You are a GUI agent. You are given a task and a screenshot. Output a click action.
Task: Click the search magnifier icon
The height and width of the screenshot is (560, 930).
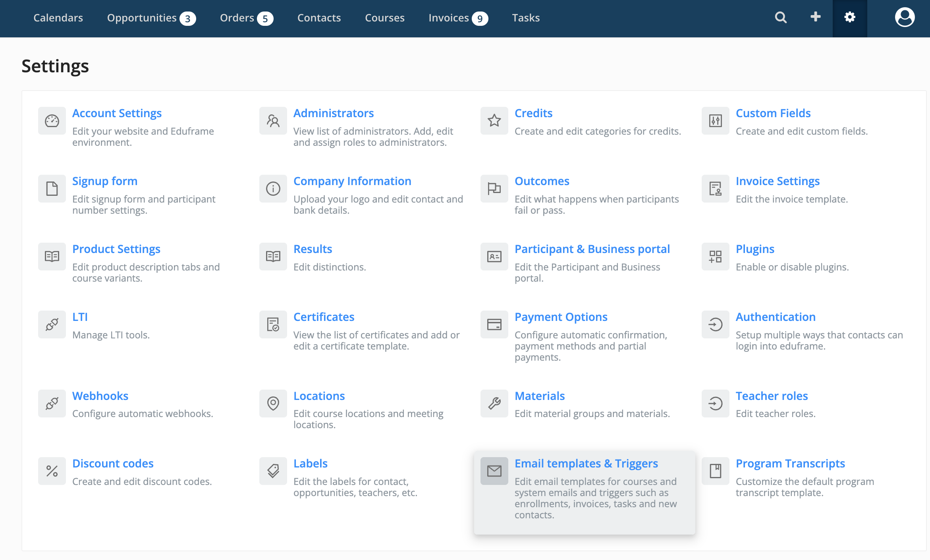[781, 17]
